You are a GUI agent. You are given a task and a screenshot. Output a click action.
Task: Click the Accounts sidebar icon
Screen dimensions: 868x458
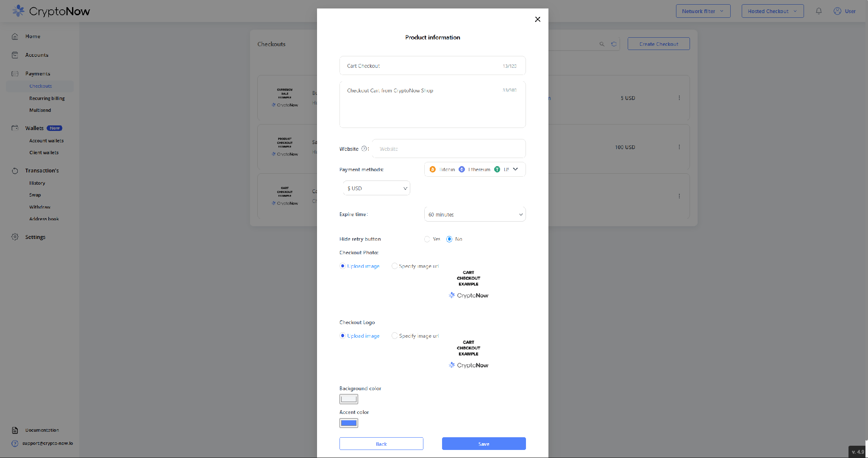[x=15, y=55]
